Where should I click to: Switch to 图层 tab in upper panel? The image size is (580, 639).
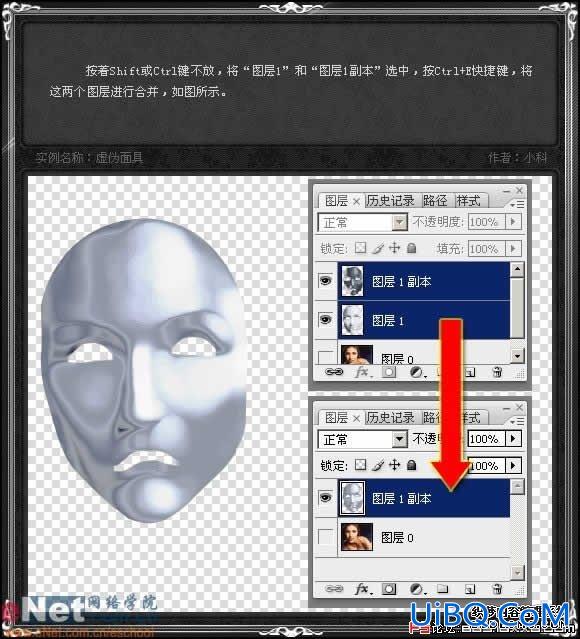[x=336, y=201]
